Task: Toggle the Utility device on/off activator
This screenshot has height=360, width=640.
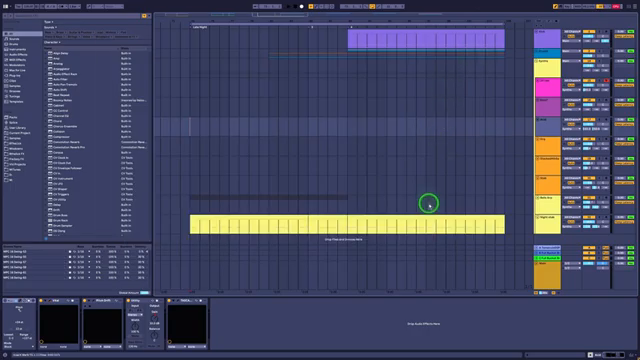Action: (x=128, y=300)
